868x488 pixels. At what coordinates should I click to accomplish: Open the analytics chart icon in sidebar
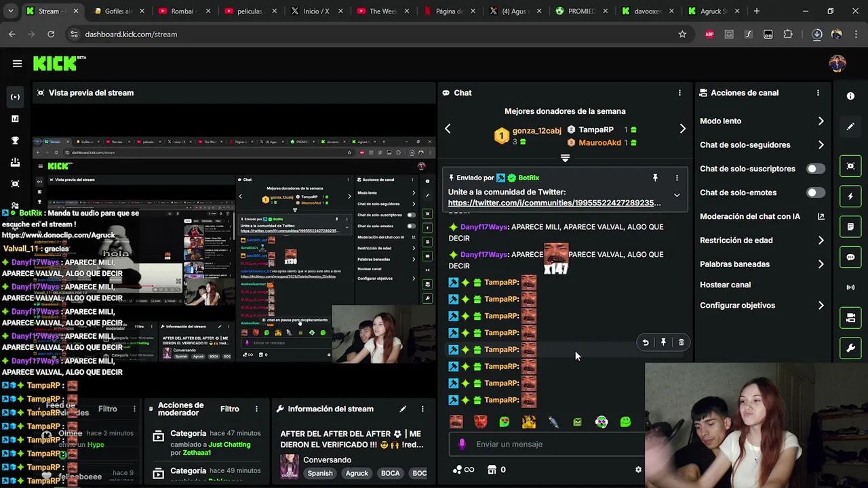[x=15, y=119]
